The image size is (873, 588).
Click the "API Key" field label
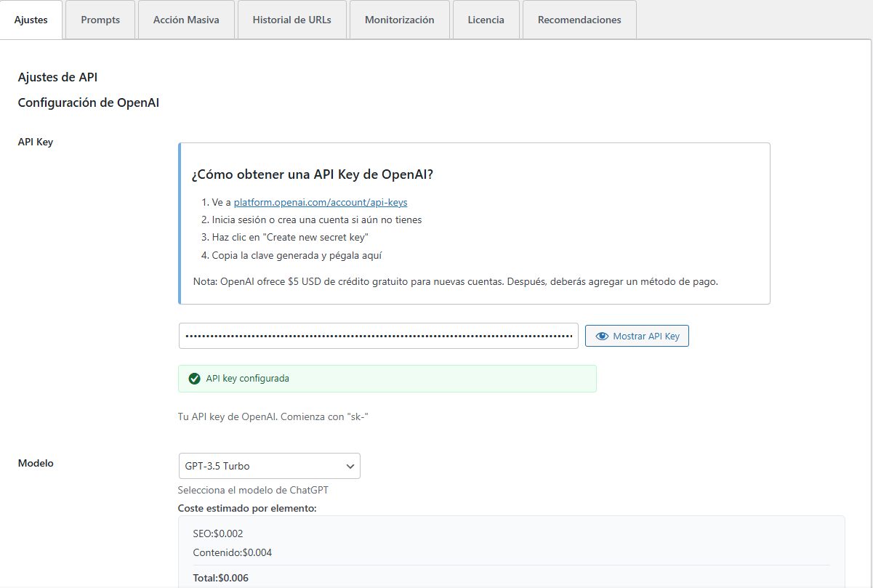(x=36, y=142)
